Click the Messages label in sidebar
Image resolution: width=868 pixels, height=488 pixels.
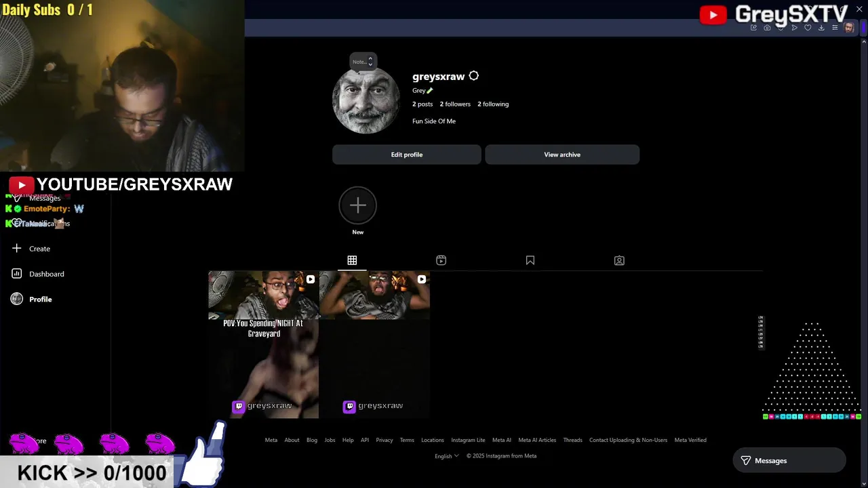point(45,198)
